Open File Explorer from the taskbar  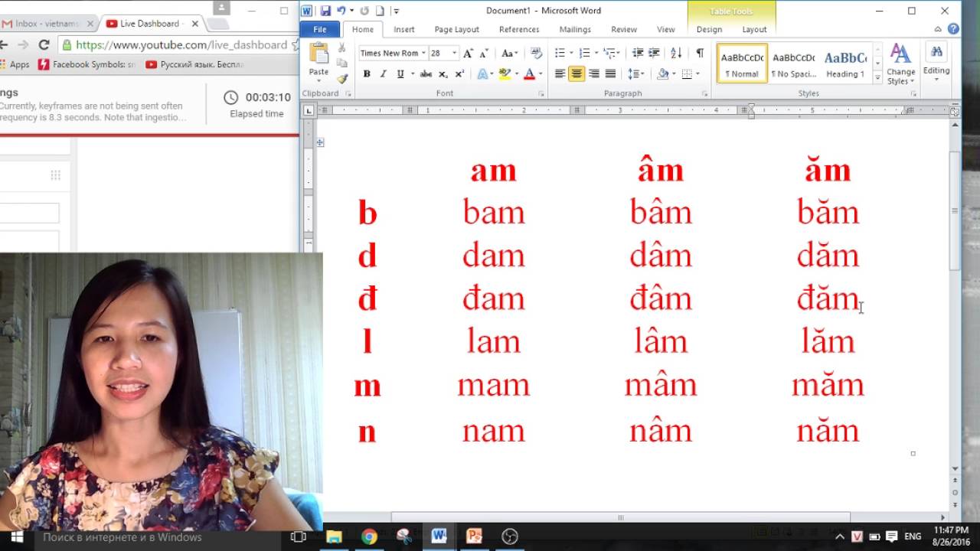[334, 536]
